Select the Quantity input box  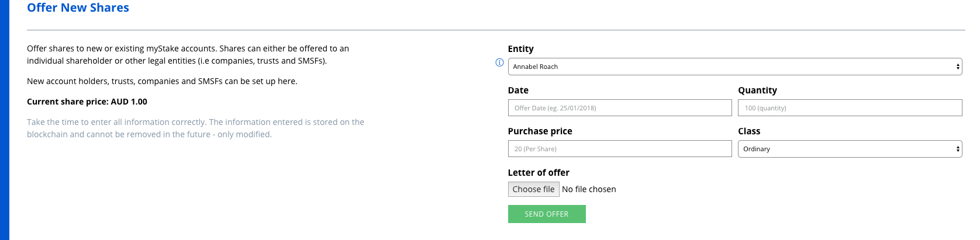point(850,108)
